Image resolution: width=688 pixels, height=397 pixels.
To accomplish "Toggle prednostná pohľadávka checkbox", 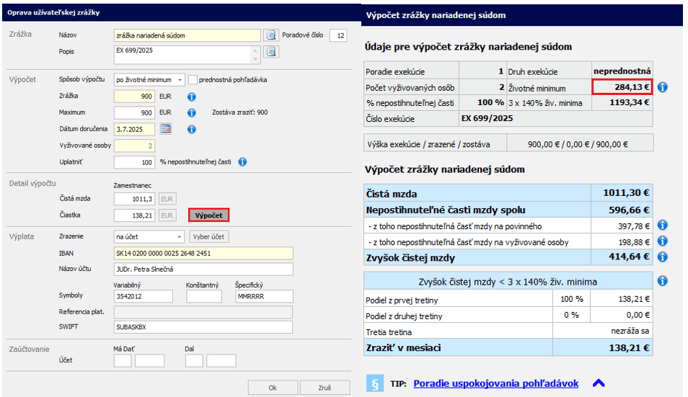I will (193, 80).
